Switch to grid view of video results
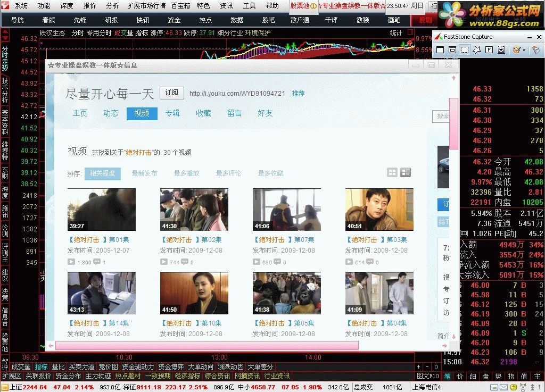The image size is (545, 392). pos(392,172)
